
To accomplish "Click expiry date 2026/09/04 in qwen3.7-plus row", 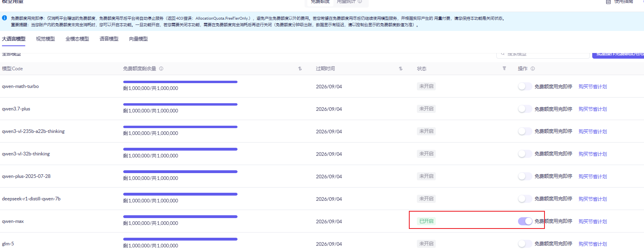I will click(x=329, y=109).
